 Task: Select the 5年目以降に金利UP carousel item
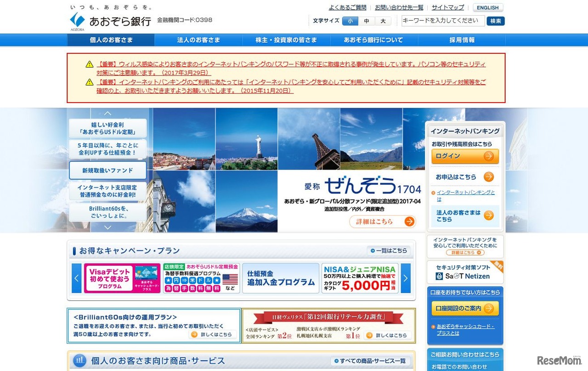tap(107, 149)
